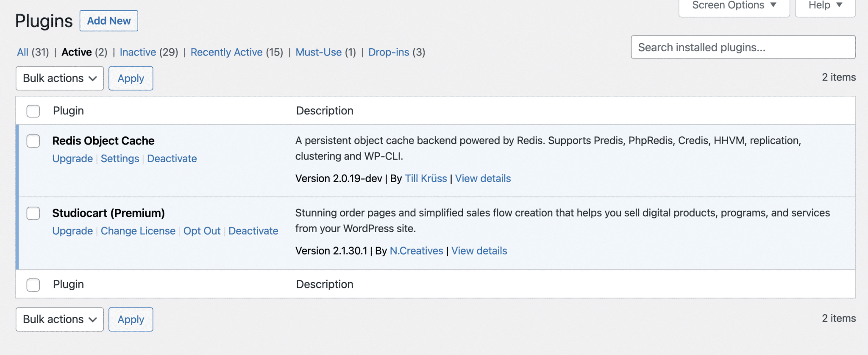The image size is (868, 355).
Task: Check the Studiocart (Premium) plugin checkbox
Action: [33, 214]
